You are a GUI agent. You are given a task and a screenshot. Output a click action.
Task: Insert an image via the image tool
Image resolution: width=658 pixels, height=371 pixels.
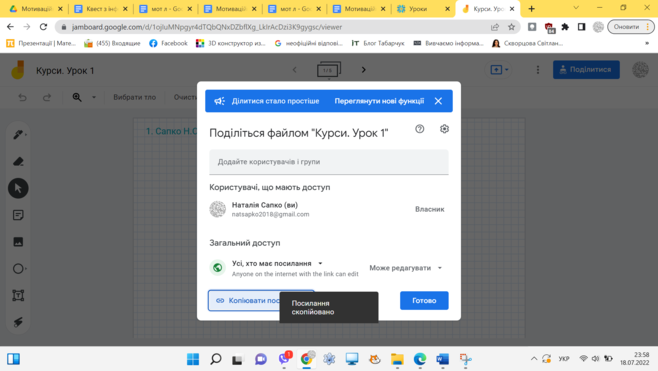click(18, 242)
